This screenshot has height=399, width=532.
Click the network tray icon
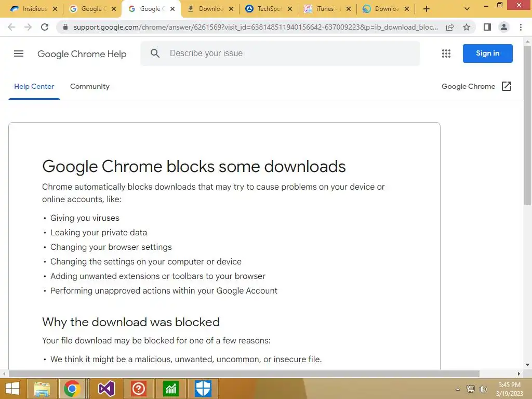point(471,389)
